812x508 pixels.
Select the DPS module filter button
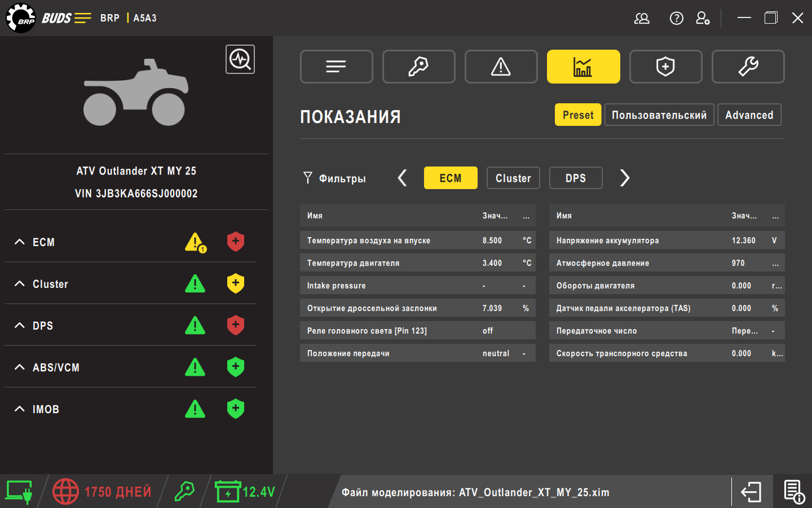(576, 178)
